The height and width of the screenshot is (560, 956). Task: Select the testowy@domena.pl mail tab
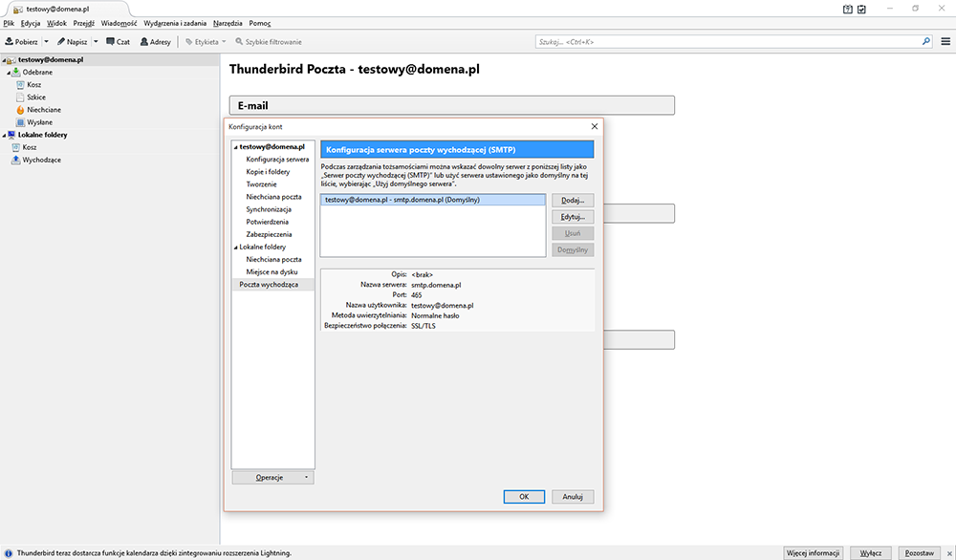click(66, 10)
